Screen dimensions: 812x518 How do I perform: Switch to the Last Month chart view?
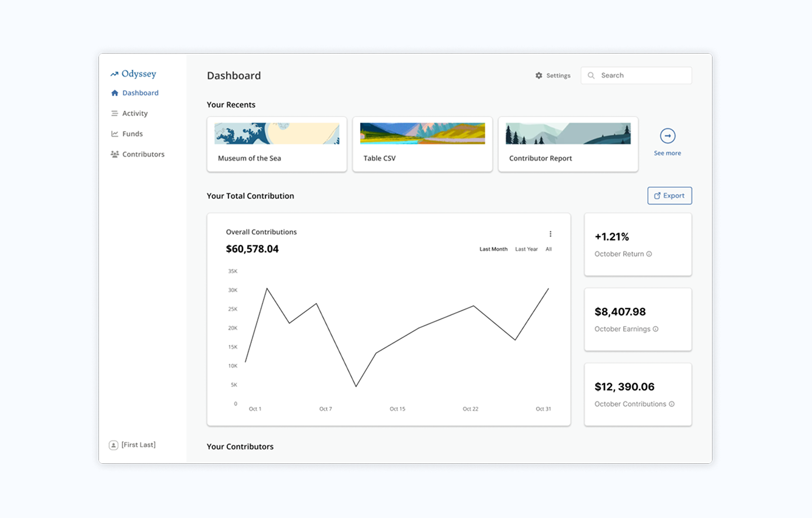(493, 249)
